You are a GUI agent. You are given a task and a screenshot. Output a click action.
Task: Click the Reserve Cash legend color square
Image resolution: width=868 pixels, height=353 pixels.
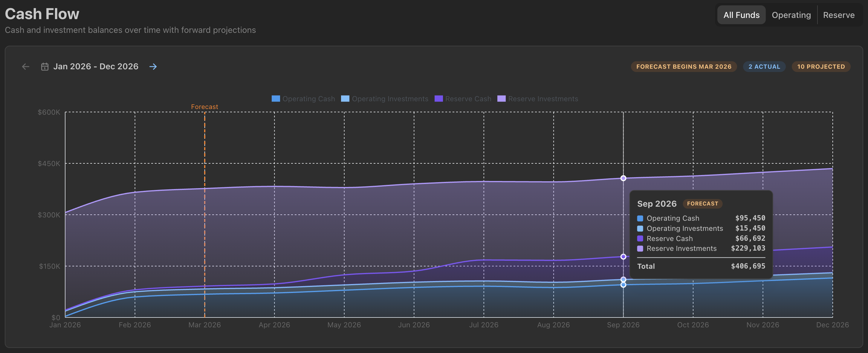tap(438, 98)
